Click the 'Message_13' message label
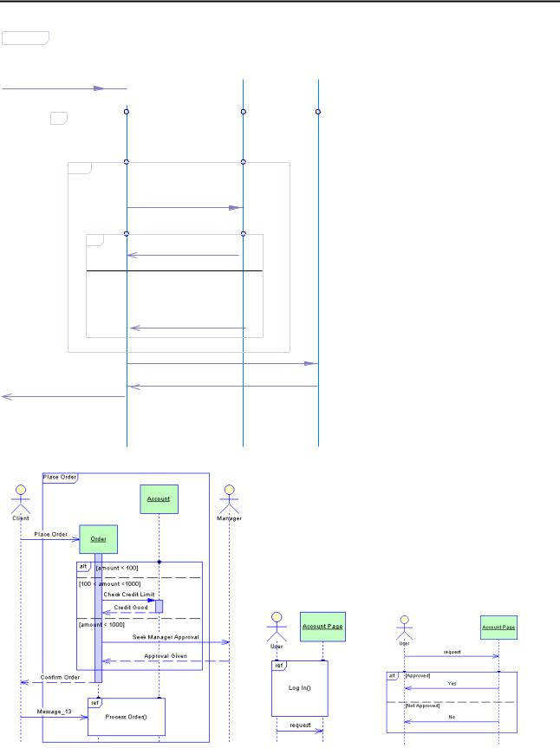 point(54,712)
